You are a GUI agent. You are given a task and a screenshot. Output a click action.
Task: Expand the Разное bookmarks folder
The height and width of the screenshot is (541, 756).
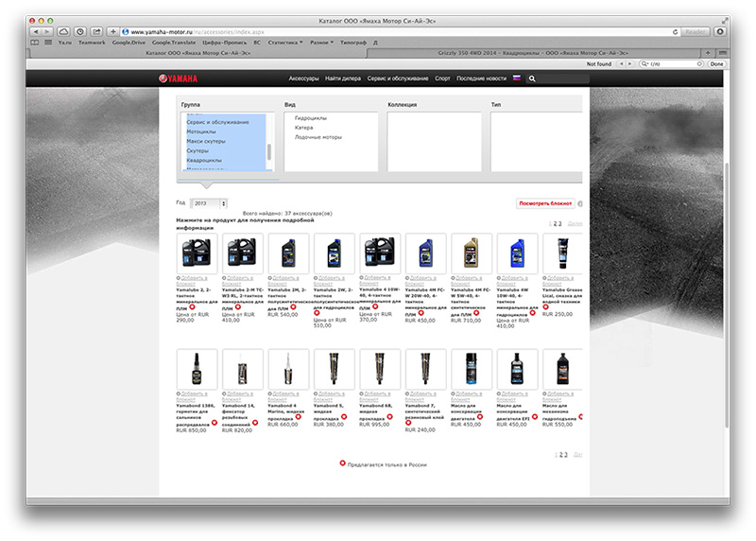[321, 43]
